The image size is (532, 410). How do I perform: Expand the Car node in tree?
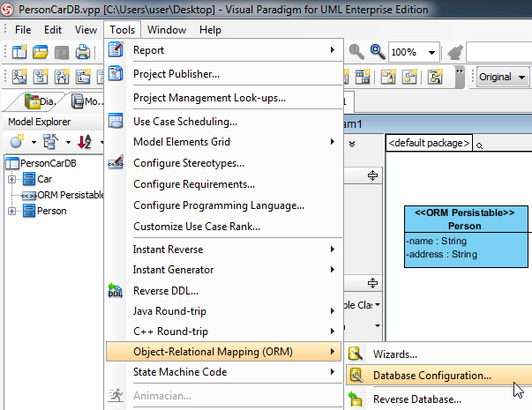[x=11, y=179]
